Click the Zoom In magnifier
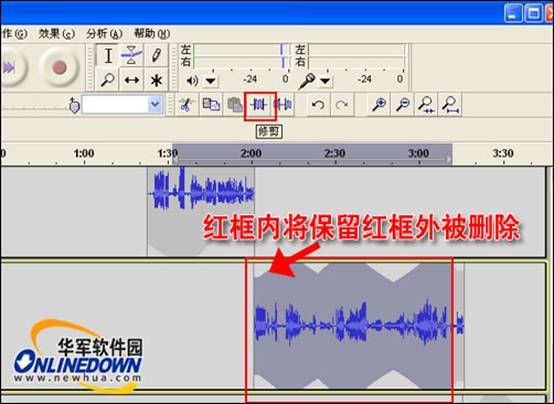The height and width of the screenshot is (404, 554). click(x=379, y=105)
